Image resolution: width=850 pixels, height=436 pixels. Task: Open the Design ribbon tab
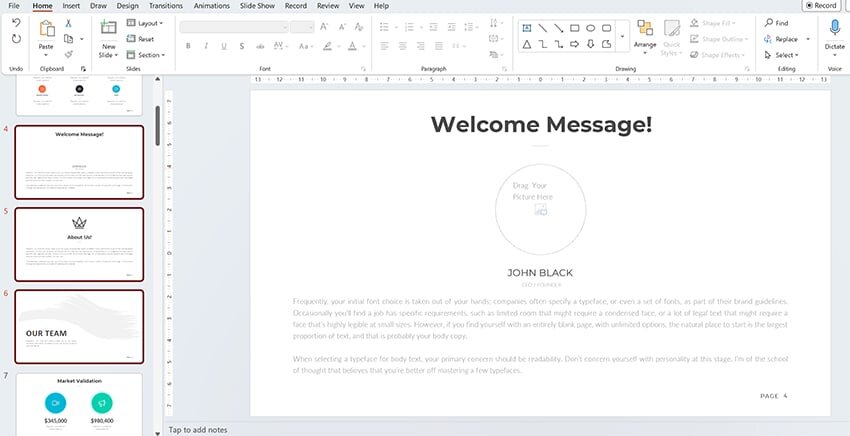128,6
